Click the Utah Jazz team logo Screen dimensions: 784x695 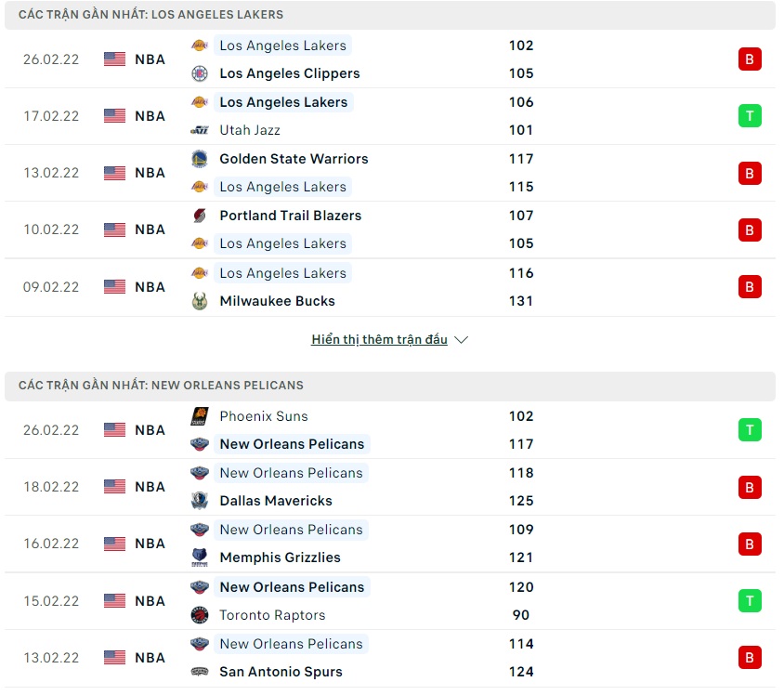(x=199, y=130)
